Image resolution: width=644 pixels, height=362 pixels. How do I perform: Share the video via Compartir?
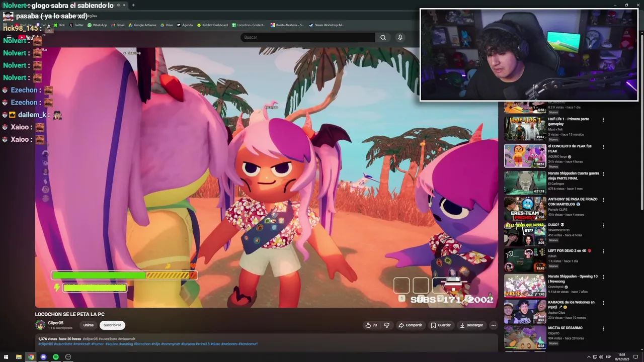[x=410, y=325]
